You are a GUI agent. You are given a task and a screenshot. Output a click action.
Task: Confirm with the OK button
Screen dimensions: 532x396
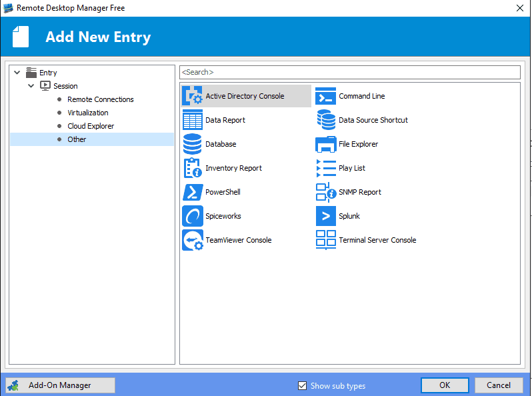(445, 385)
